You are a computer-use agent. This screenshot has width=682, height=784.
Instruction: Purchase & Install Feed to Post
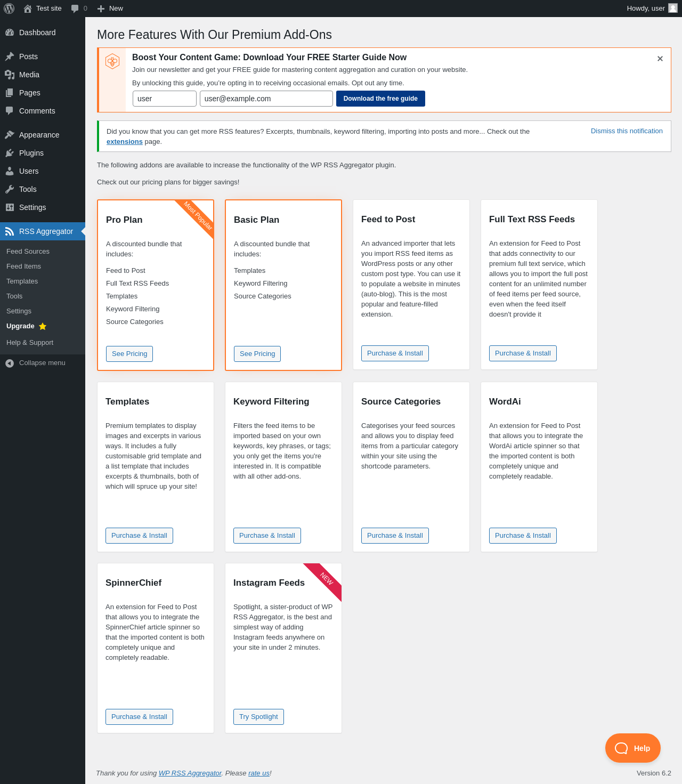click(395, 353)
